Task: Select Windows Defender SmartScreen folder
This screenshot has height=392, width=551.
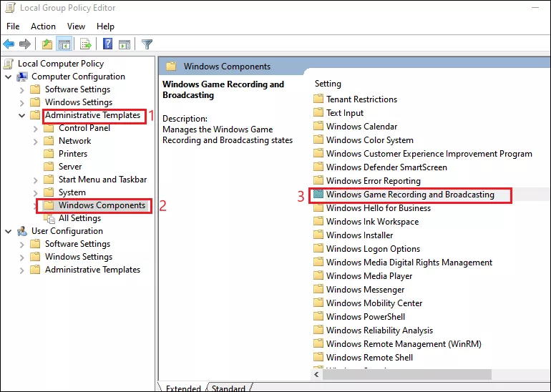Action: click(386, 167)
